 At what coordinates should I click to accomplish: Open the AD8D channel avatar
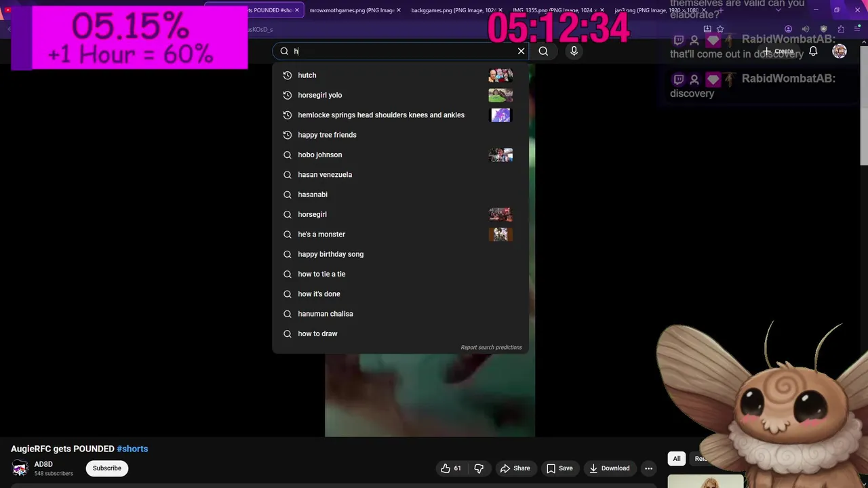coord(20,468)
